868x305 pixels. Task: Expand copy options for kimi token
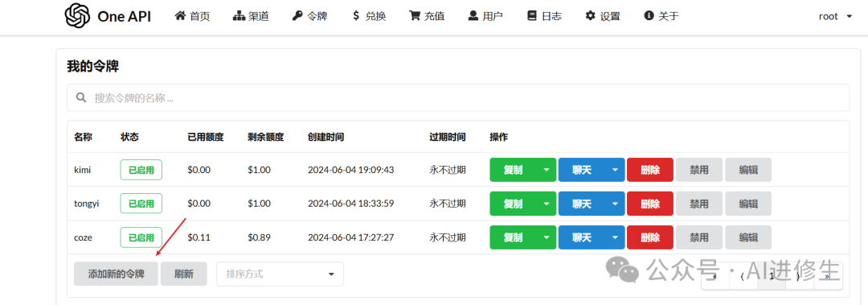pos(547,170)
